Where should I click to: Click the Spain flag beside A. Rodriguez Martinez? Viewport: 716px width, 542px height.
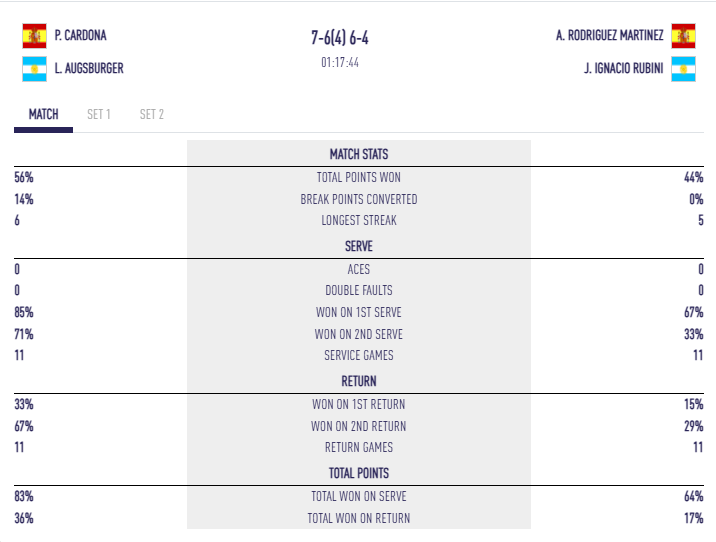683,36
